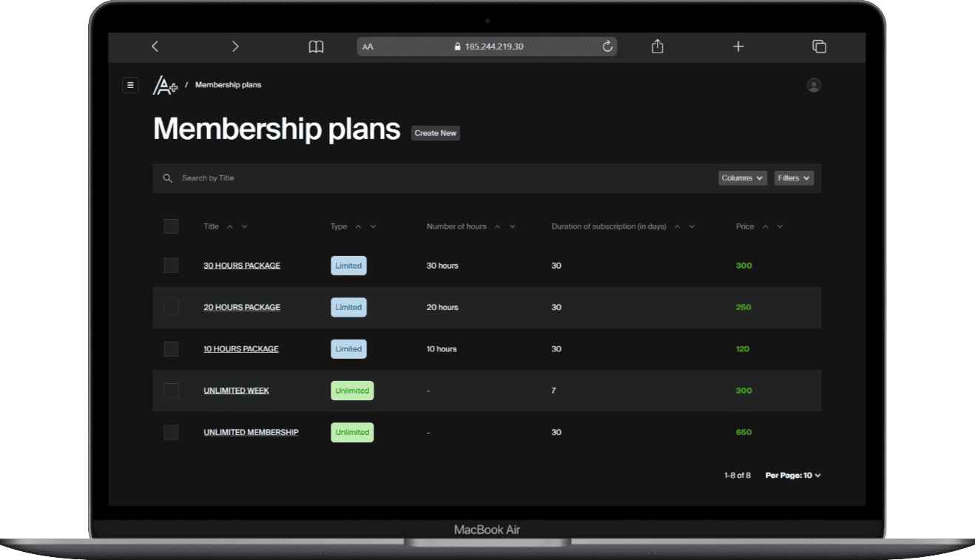
Task: Toggle the select-all header checkbox
Action: pyautogui.click(x=171, y=226)
